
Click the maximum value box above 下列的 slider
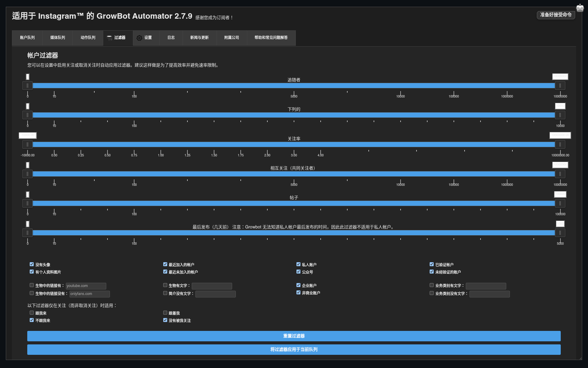click(560, 106)
